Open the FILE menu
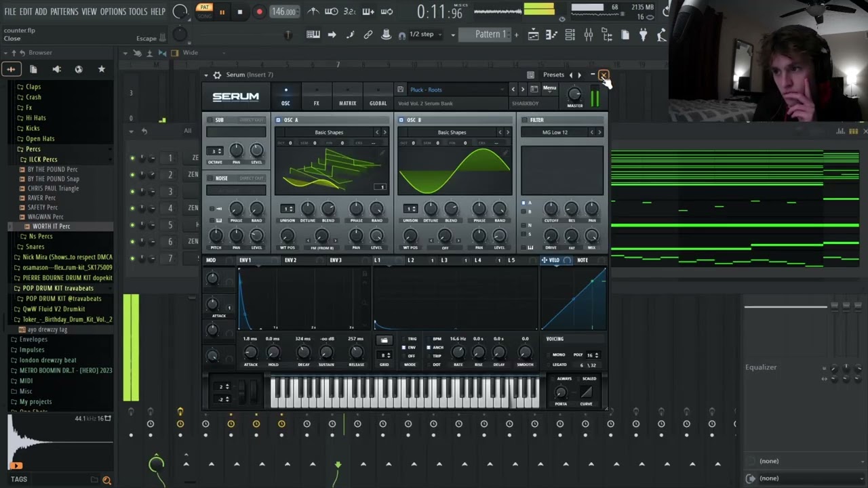The width and height of the screenshot is (868, 488). coord(10,12)
